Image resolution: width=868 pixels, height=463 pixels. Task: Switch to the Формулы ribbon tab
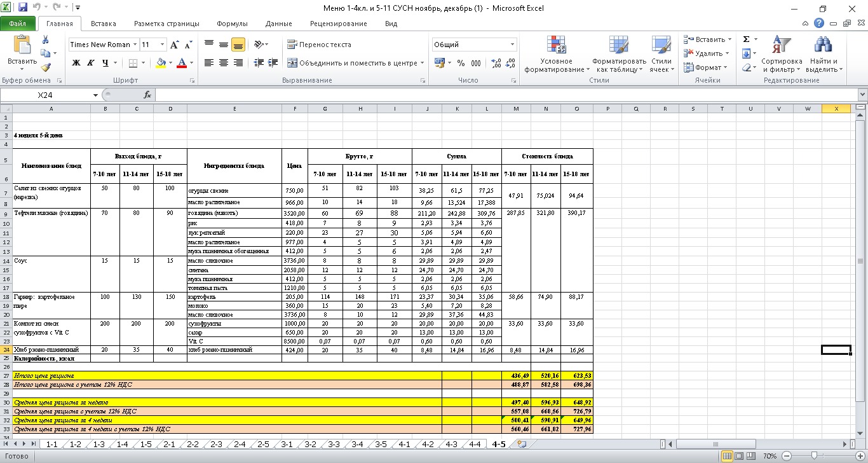(232, 24)
